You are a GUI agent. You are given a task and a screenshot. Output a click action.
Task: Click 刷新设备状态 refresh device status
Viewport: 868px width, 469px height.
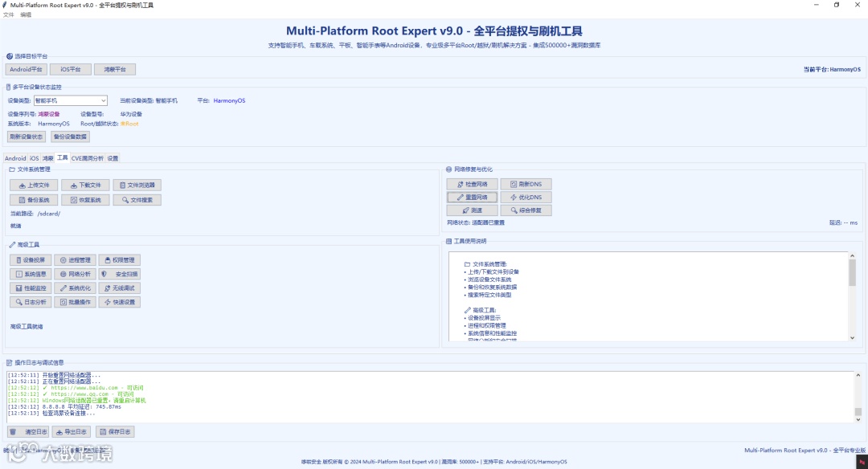click(27, 137)
